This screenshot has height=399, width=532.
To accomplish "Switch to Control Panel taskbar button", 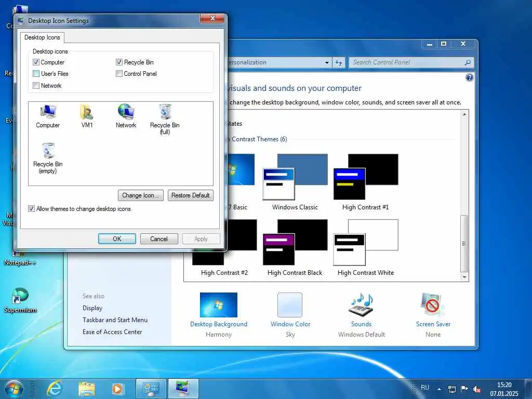I will pyautogui.click(x=151, y=389).
